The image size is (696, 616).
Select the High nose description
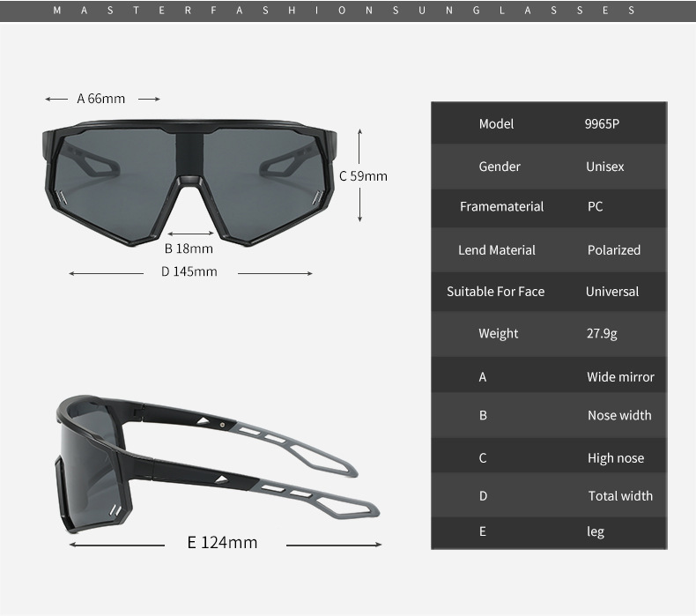coord(616,458)
